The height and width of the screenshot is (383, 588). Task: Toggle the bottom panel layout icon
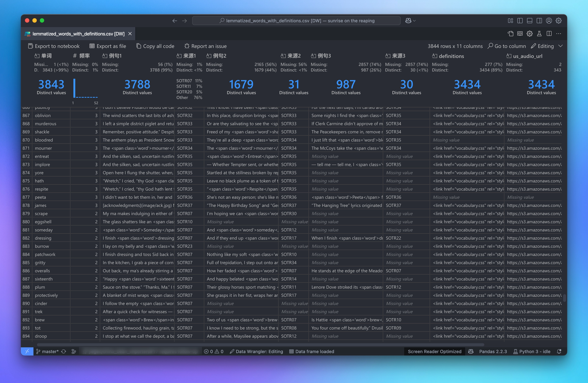pos(529,21)
